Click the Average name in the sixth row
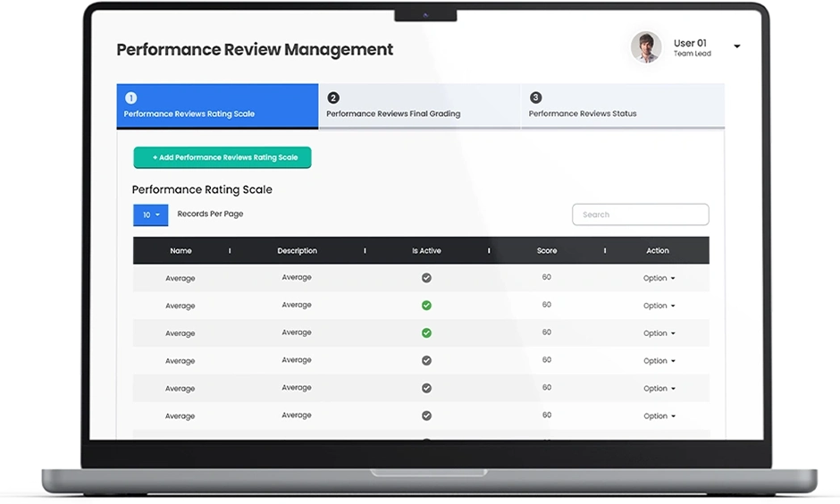This screenshot has width=840, height=504. click(180, 416)
